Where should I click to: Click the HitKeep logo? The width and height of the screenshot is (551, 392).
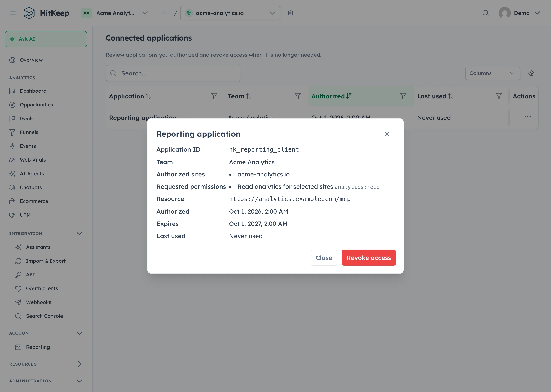click(46, 13)
